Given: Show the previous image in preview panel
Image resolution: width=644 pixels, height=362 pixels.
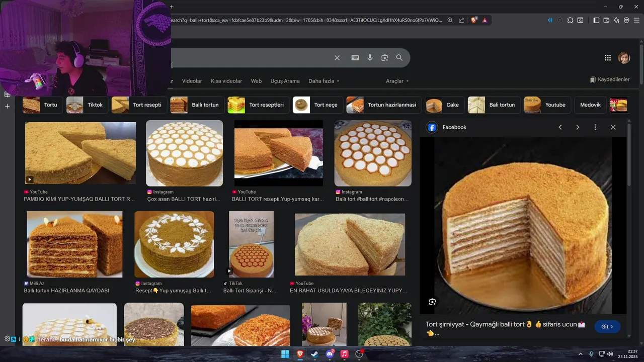Looking at the screenshot, I should point(560,127).
